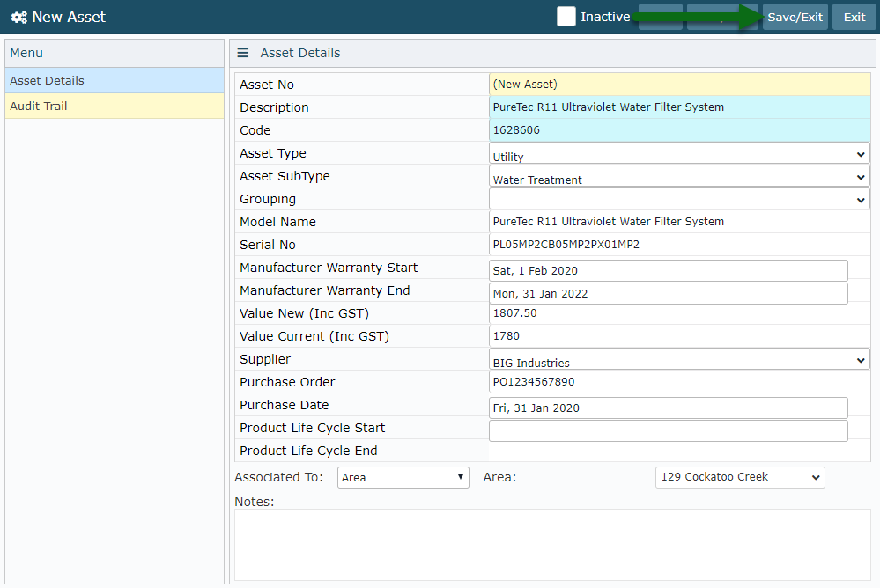Click the Manufacturer Warranty Start date field
Screen dimensions: 880x588
[x=669, y=270]
